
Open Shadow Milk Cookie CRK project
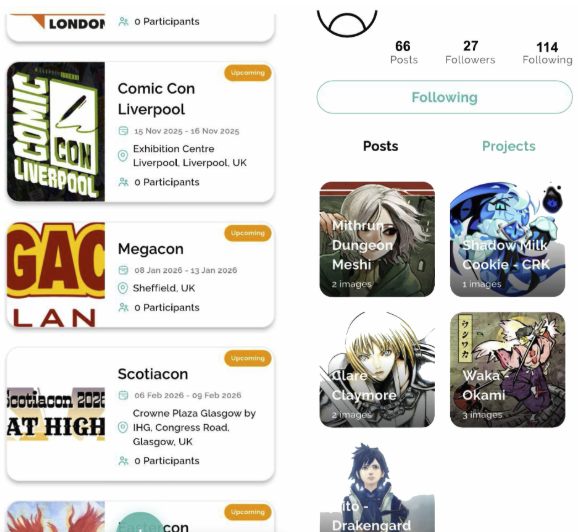point(508,239)
